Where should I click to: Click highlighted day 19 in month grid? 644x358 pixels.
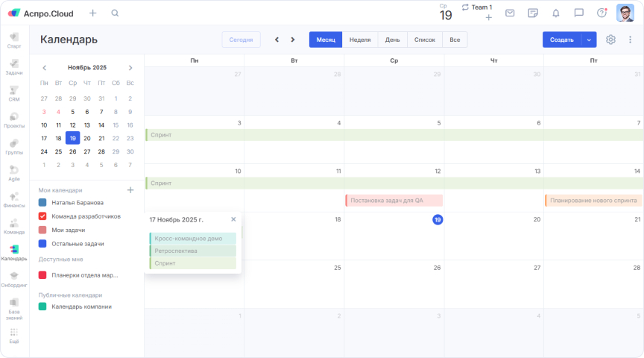[438, 219]
